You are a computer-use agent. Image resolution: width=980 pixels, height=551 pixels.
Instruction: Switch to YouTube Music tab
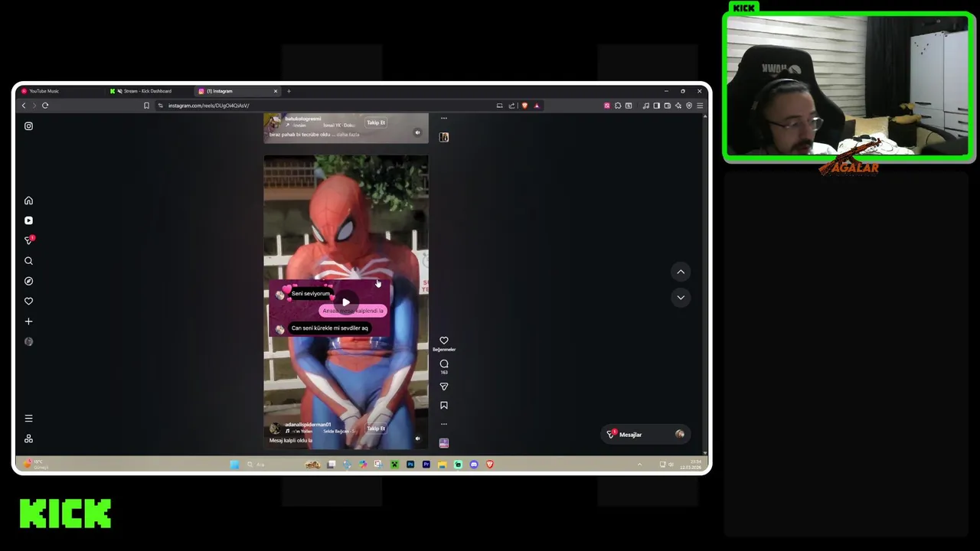[x=61, y=91]
